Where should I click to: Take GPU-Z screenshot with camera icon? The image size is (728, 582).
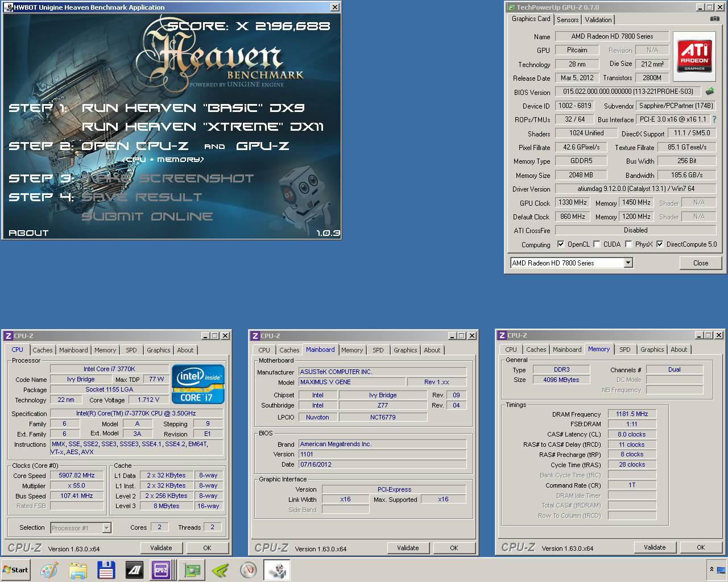point(714,19)
